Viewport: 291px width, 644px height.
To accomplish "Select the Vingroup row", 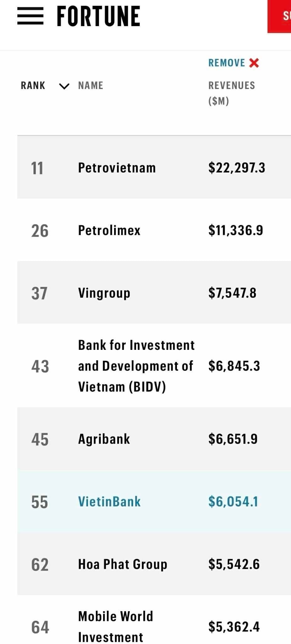I will point(104,293).
